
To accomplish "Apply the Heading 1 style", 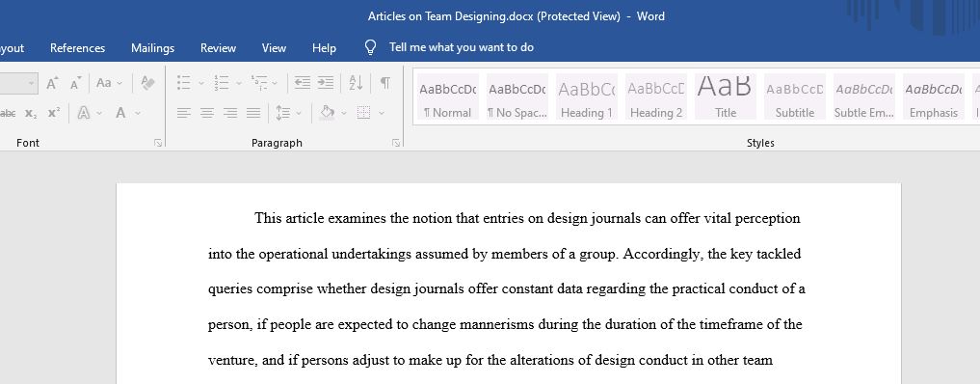I will [586, 96].
